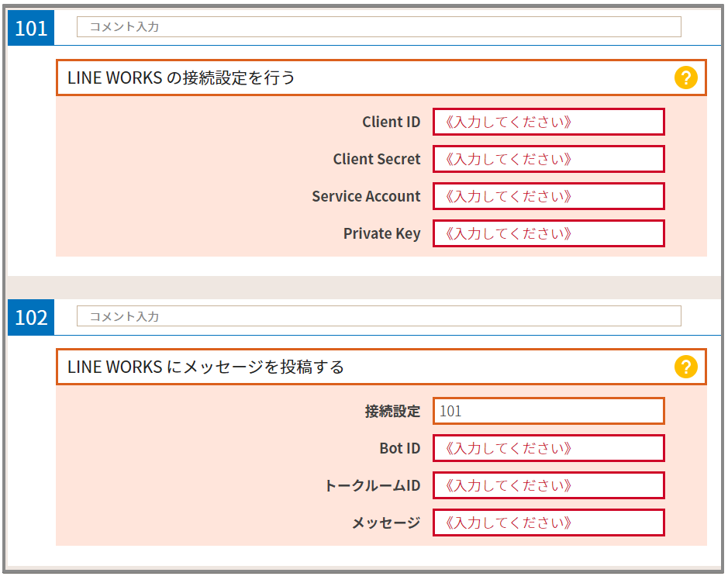Focus the Client Secret input field
Image resolution: width=728 pixels, height=576 pixels.
[549, 159]
